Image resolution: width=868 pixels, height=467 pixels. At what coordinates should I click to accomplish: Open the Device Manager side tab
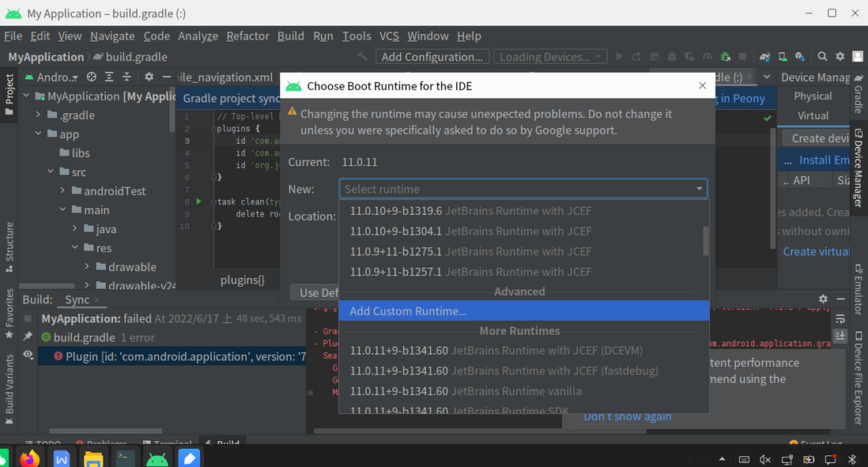pos(857,168)
